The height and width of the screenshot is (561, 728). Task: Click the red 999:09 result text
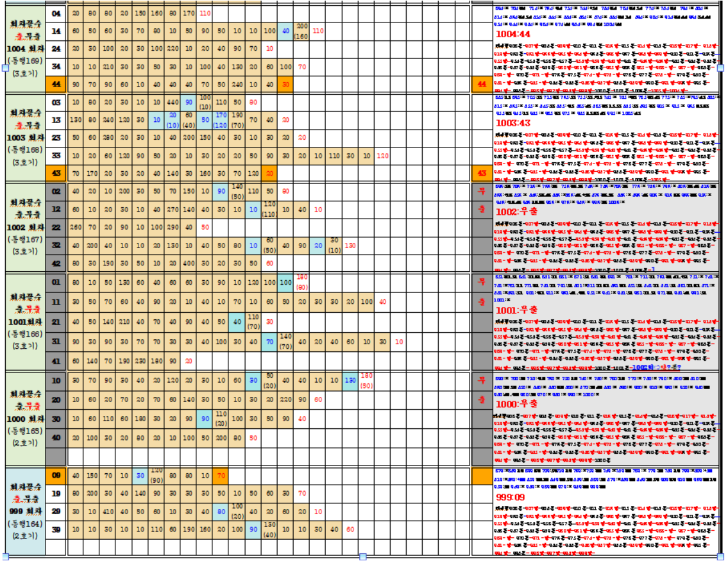coord(511,497)
